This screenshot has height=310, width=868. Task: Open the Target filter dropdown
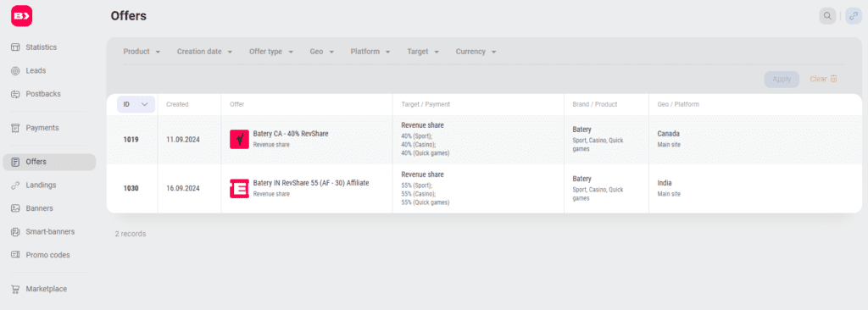(x=424, y=52)
